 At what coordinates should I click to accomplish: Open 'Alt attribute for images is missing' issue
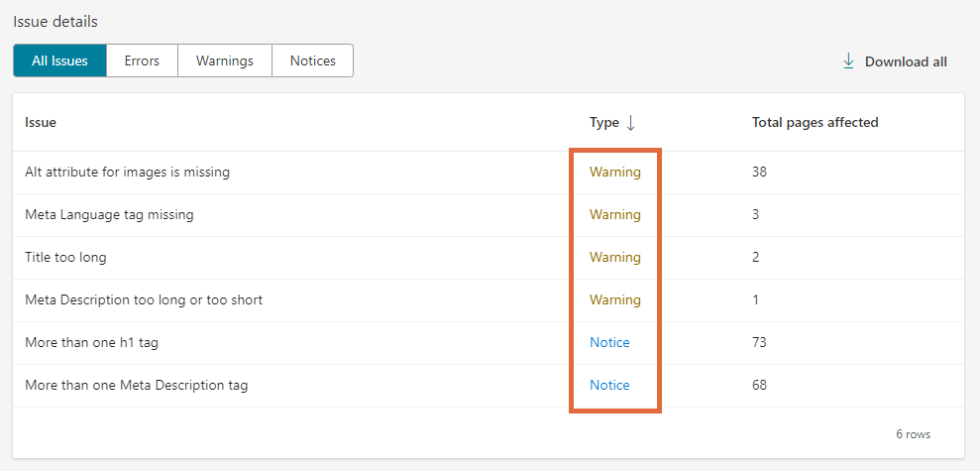click(127, 172)
